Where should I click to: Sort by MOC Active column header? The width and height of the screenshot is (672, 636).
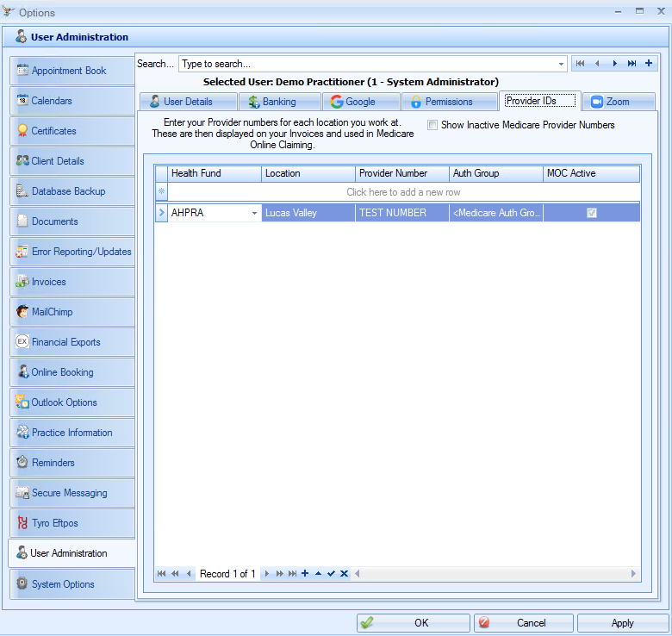(x=591, y=173)
